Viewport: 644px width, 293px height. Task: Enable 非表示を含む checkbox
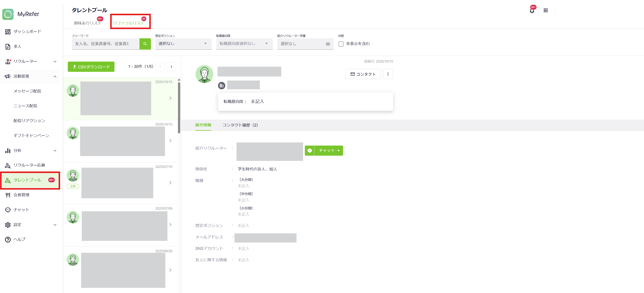(x=341, y=44)
